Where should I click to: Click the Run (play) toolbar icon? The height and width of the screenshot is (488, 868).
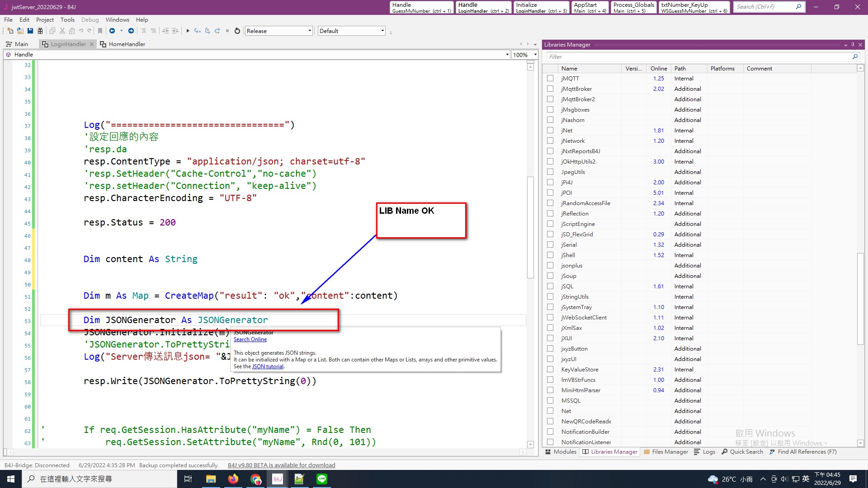(x=188, y=31)
